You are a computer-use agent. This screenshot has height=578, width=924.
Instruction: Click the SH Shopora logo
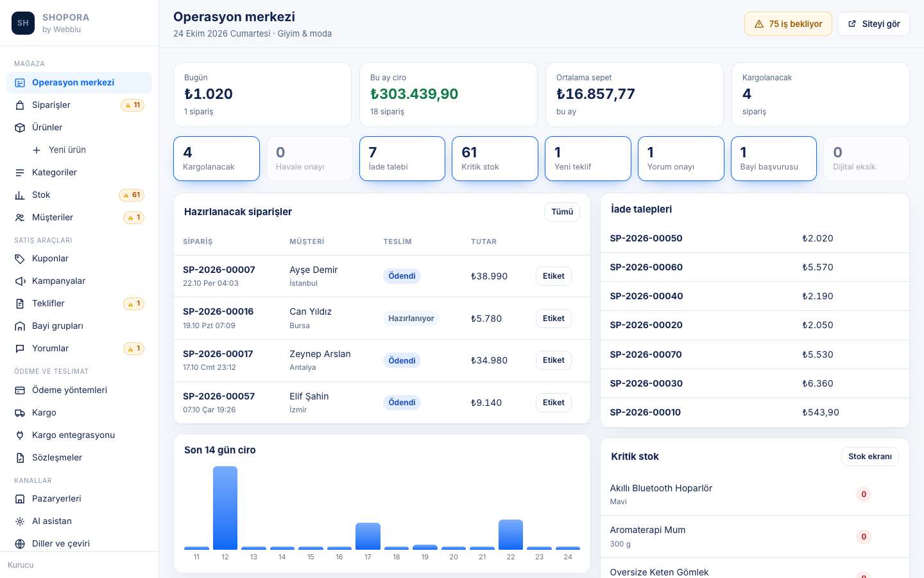tap(23, 23)
